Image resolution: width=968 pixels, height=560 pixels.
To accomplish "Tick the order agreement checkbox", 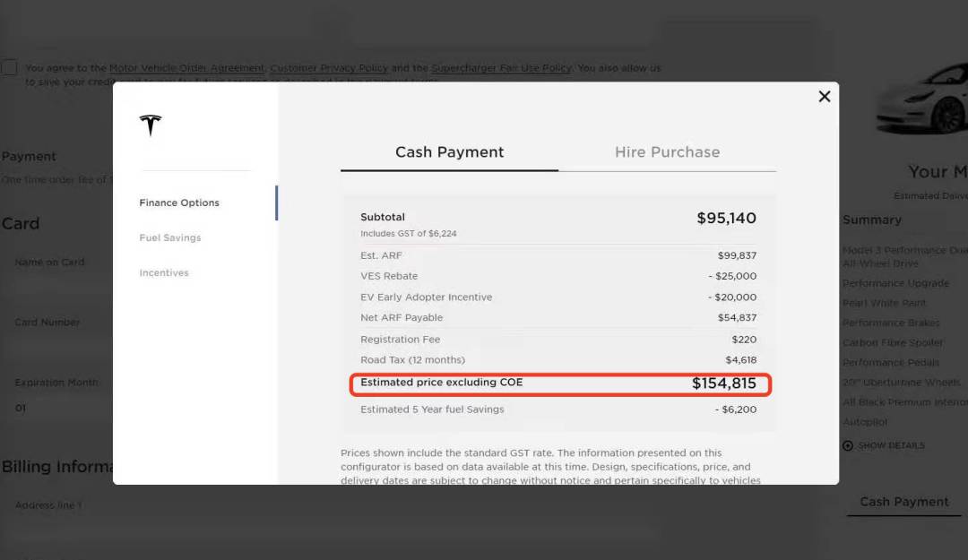I will (10, 68).
